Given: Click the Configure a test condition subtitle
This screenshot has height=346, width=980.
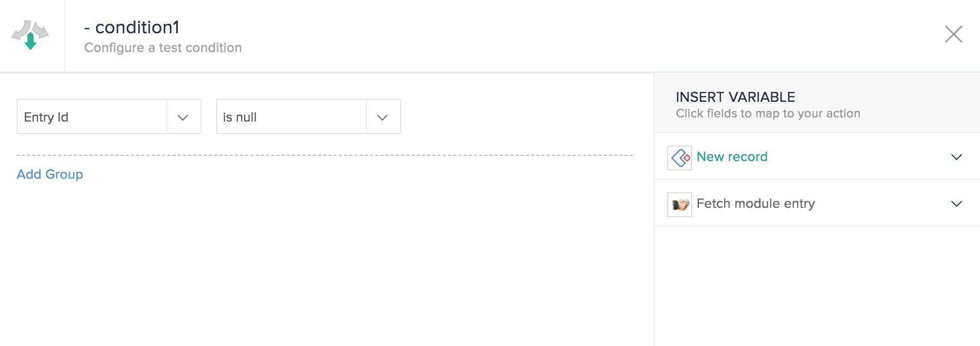Looking at the screenshot, I should click(163, 48).
